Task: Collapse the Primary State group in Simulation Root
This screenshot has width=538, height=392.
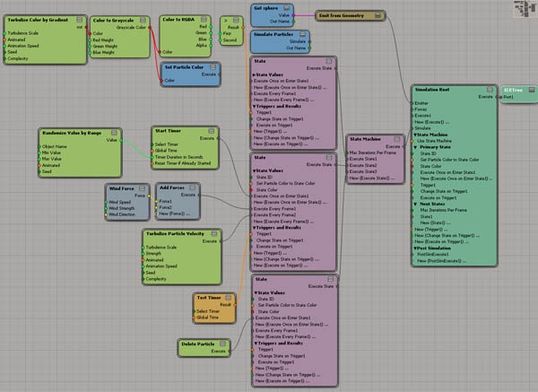Action: tap(415, 147)
